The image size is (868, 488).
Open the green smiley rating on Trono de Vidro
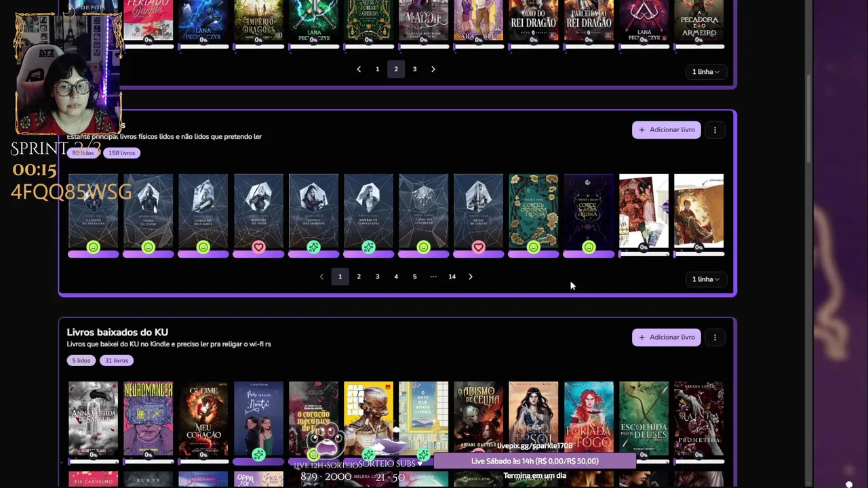[148, 247]
